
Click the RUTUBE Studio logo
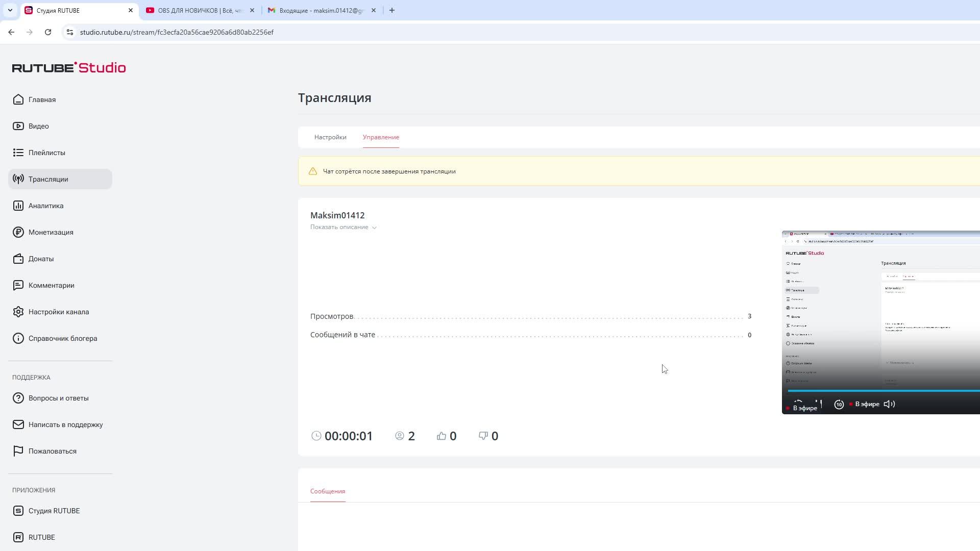click(x=69, y=67)
